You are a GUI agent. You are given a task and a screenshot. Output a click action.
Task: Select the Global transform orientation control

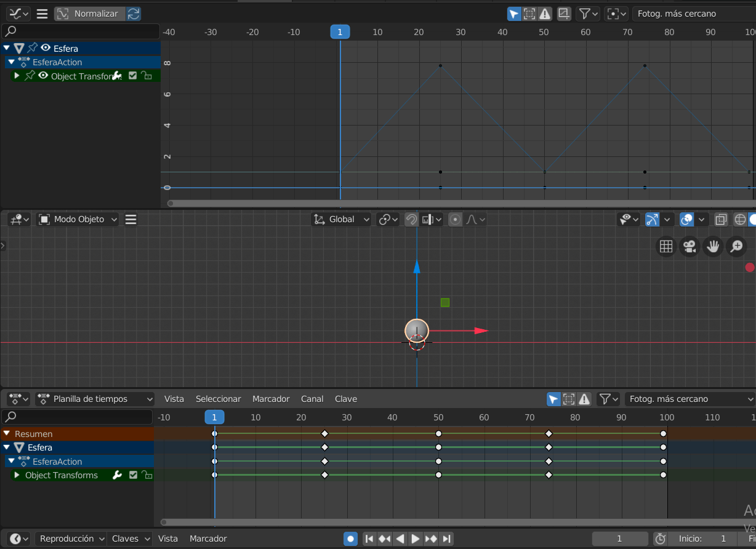coord(340,219)
